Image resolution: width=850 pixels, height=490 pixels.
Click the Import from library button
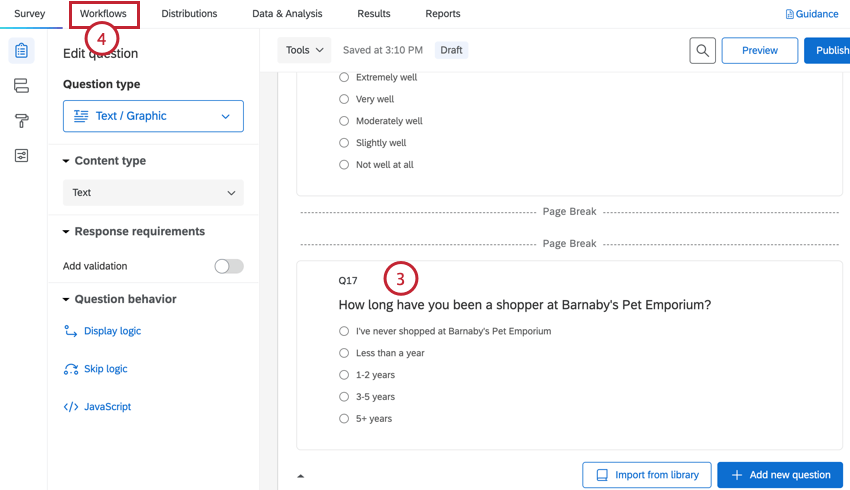(x=646, y=475)
